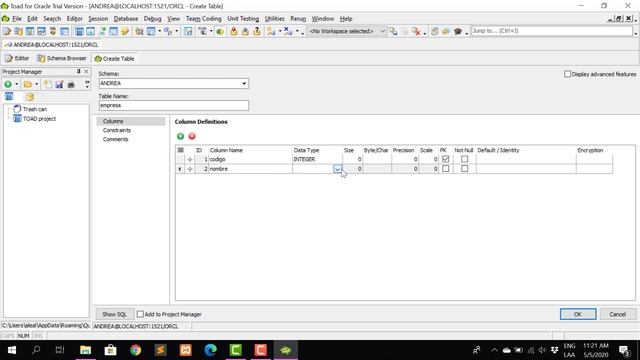Toggle PK checkbox for codigo row
Viewport: 640px width, 360px height.
pos(445,159)
